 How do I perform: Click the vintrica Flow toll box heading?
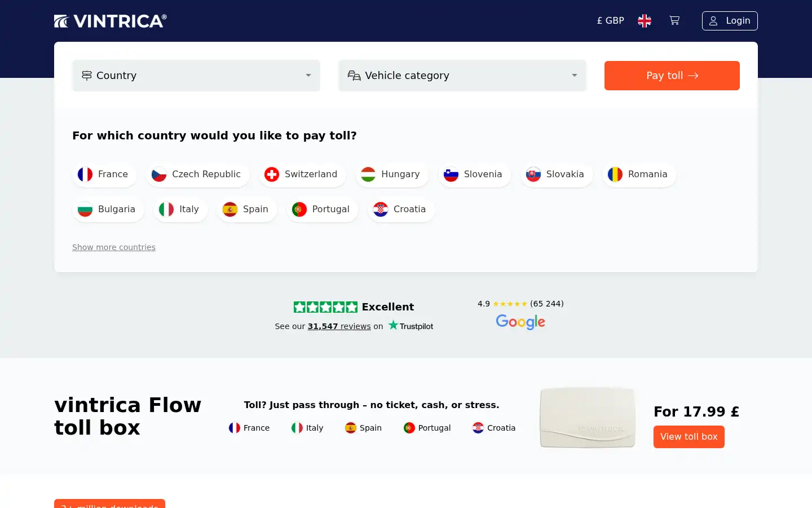point(128,417)
